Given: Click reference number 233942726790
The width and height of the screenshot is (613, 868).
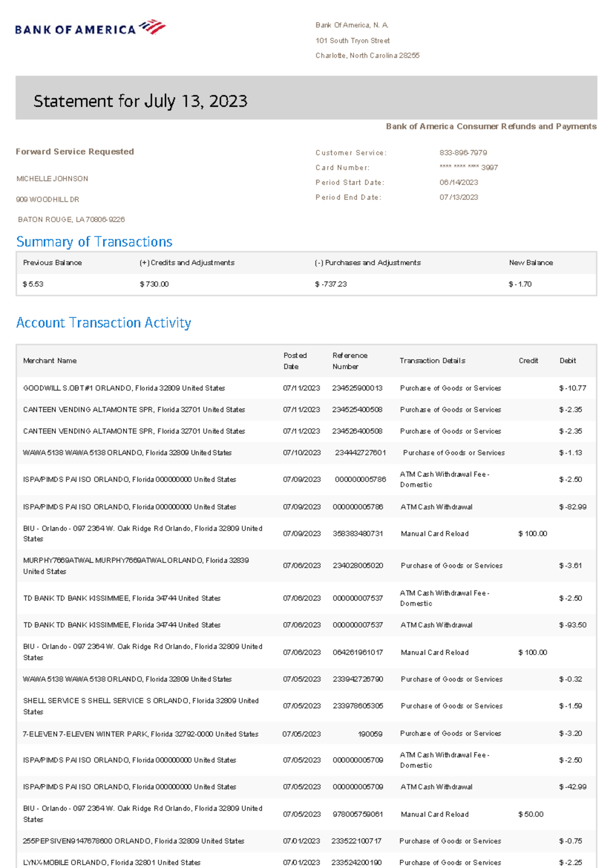Looking at the screenshot, I should 358,679.
